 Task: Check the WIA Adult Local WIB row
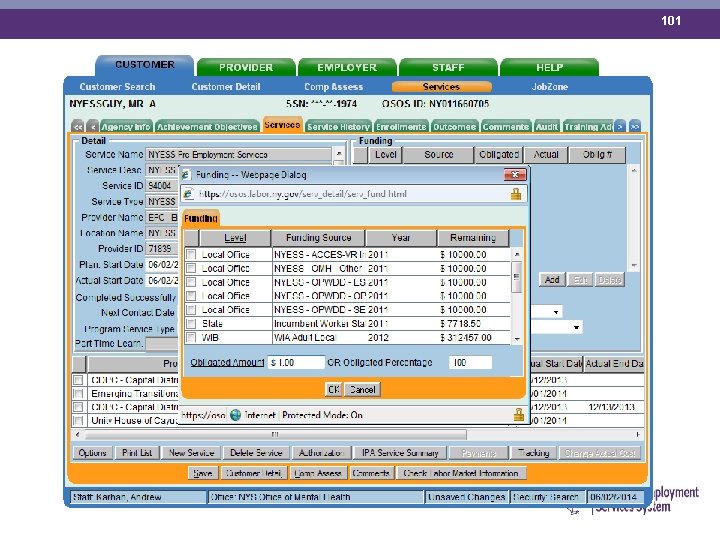[x=191, y=338]
